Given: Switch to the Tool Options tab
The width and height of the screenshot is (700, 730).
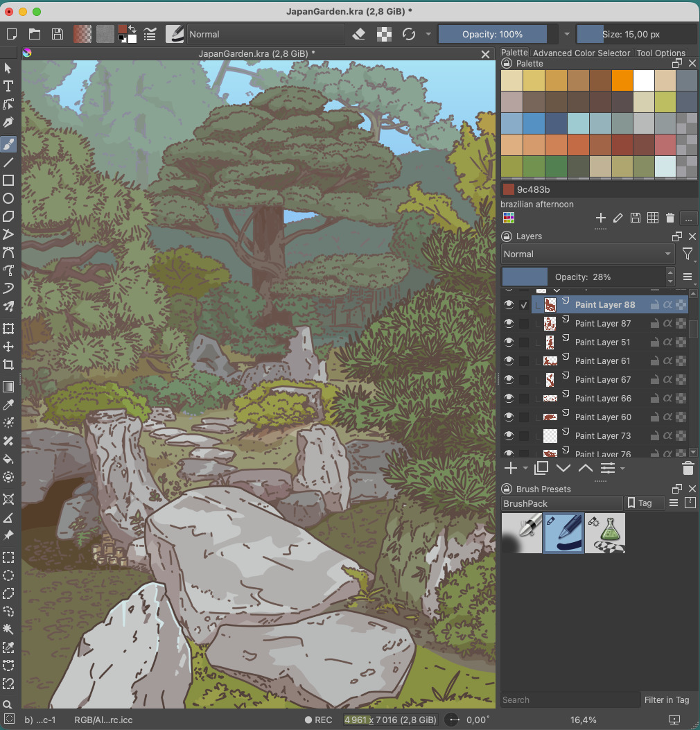Looking at the screenshot, I should coord(660,53).
